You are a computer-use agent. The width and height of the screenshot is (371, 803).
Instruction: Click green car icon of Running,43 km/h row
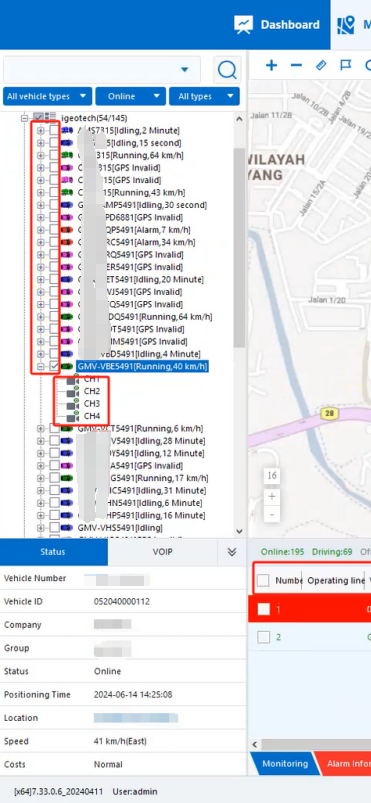tap(67, 193)
